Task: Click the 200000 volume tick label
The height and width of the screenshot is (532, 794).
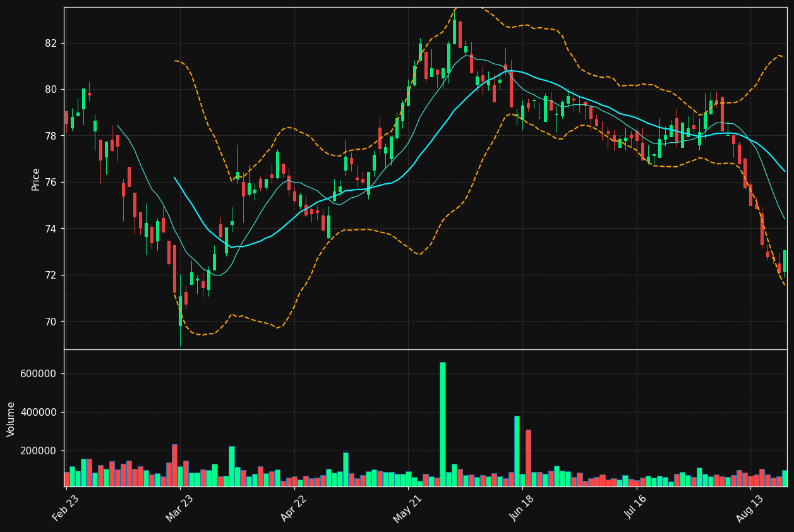Action: pos(39,450)
